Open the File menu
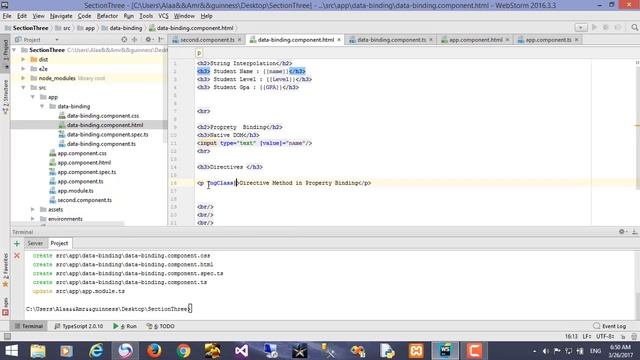The width and height of the screenshot is (640, 360). pos(7,16)
